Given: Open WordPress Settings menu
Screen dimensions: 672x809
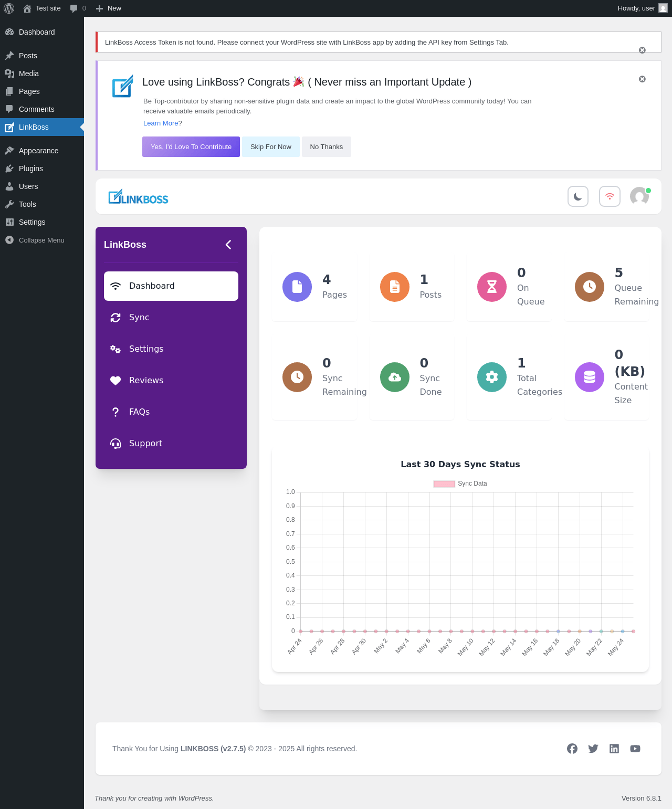Looking at the screenshot, I should tap(42, 222).
